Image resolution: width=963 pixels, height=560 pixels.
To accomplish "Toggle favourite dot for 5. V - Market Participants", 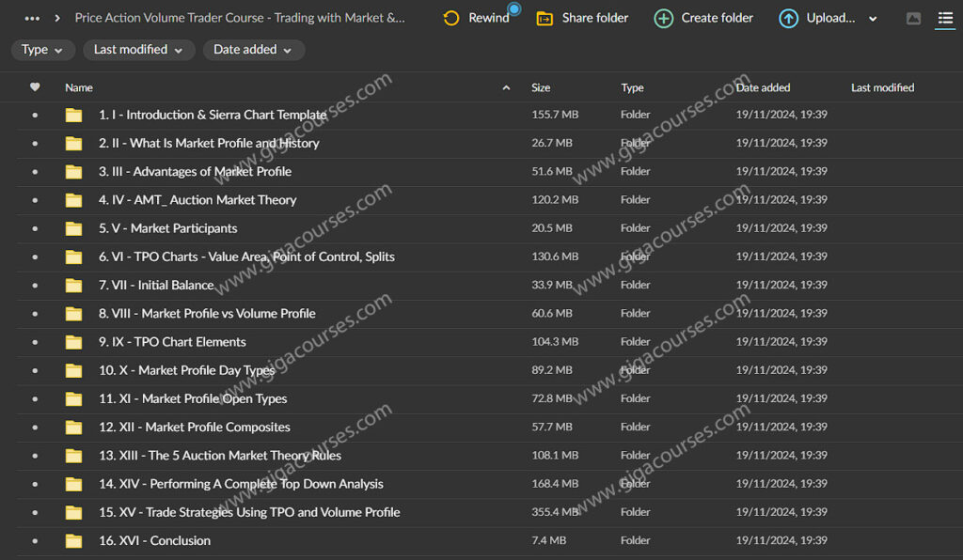I will tap(35, 228).
